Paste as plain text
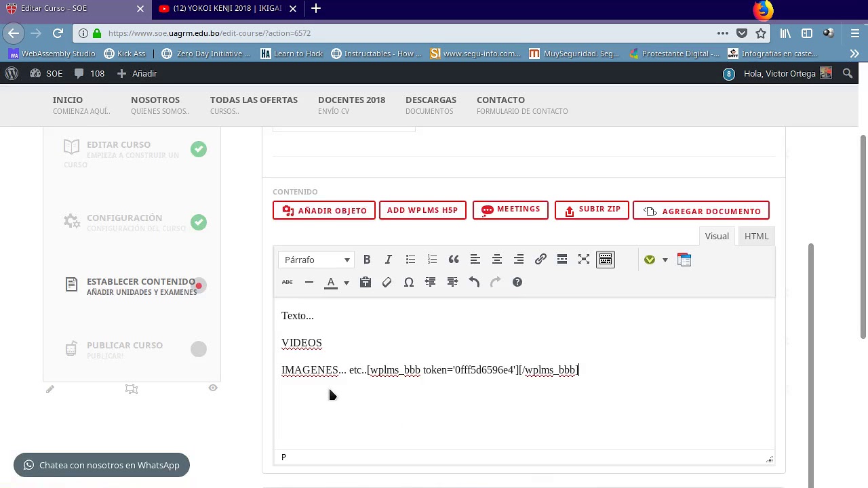The image size is (868, 488). 366,282
